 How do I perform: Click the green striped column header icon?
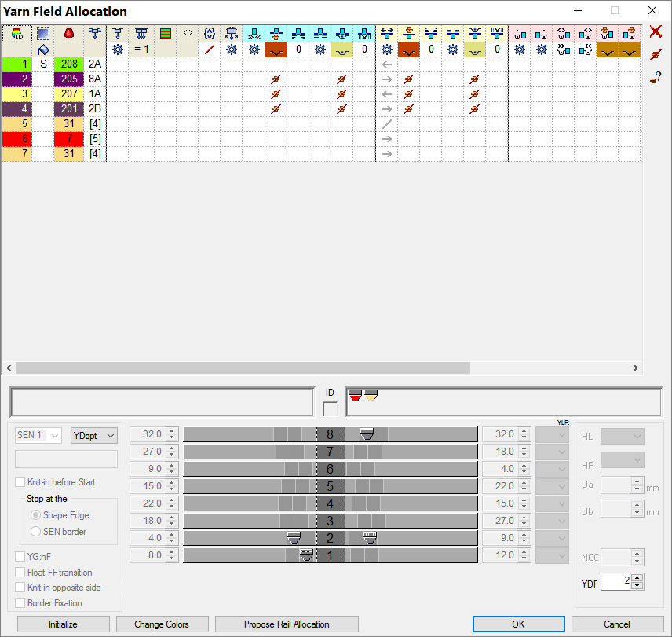pyautogui.click(x=166, y=34)
